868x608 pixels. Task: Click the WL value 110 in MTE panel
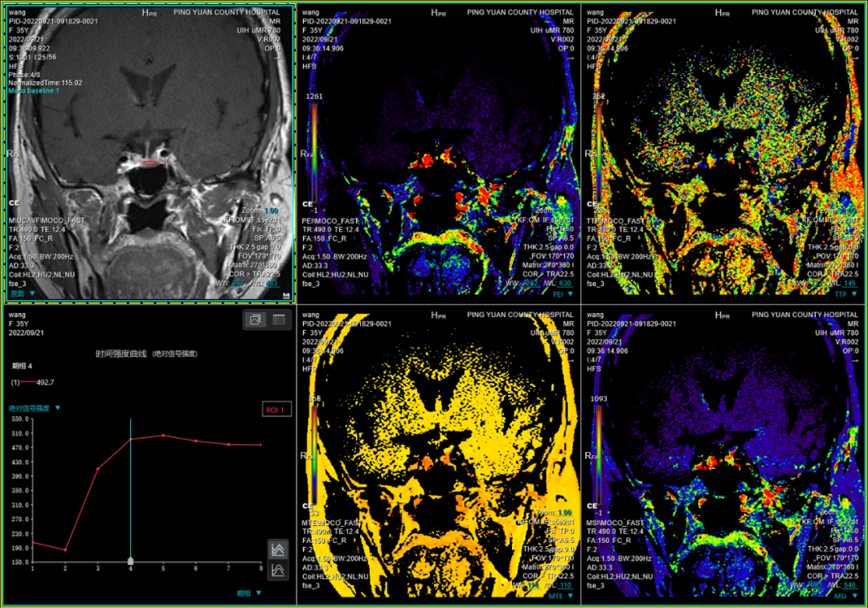pos(565,586)
